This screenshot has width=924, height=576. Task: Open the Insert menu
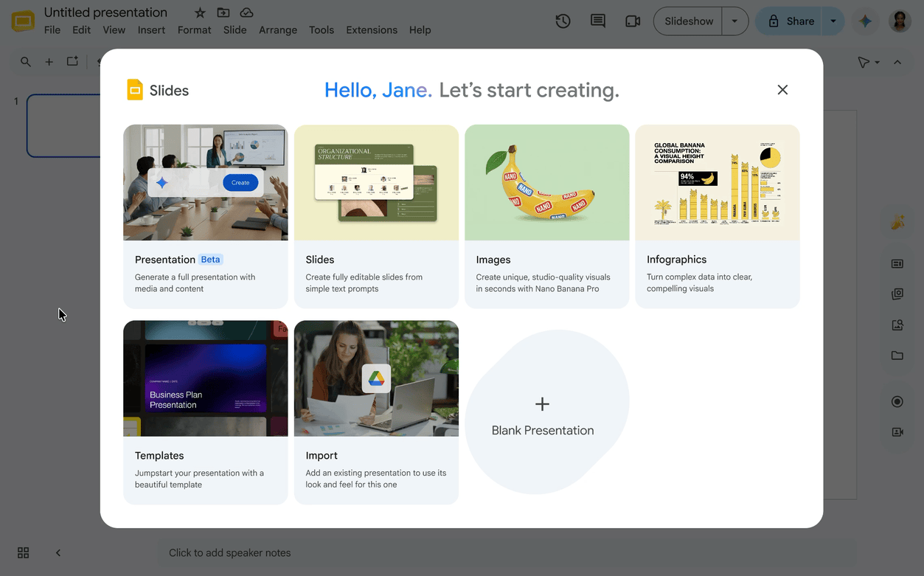(151, 30)
